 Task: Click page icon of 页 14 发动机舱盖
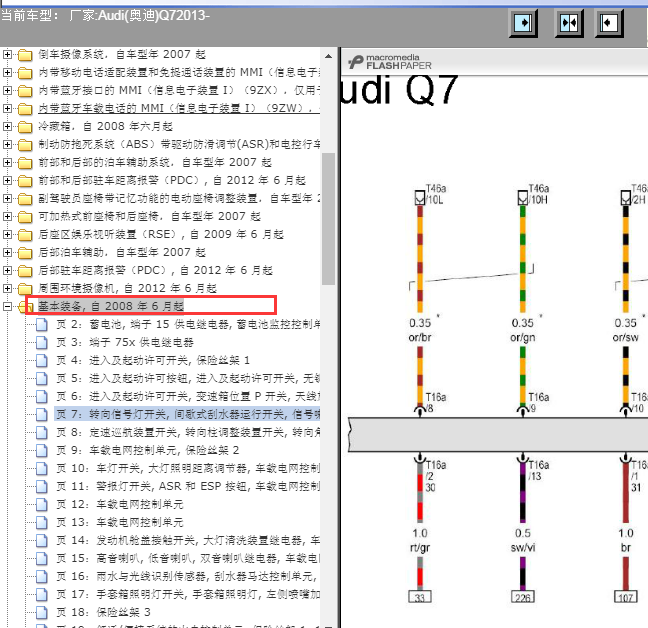[42, 540]
